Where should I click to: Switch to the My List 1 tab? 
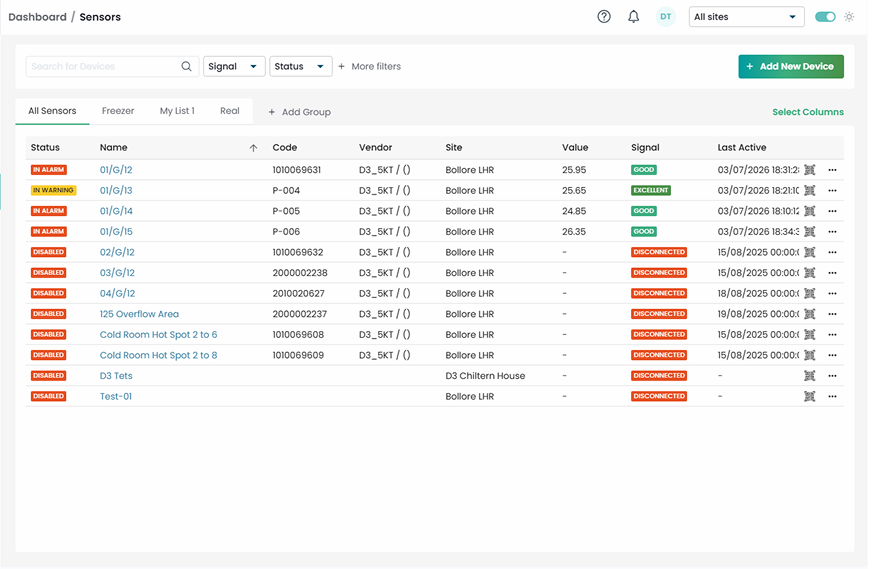(177, 111)
